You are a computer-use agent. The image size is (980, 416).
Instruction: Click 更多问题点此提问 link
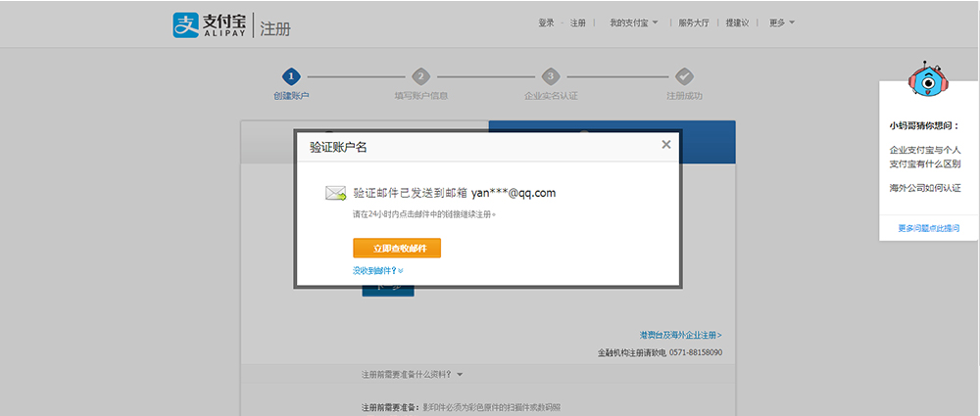pos(928,228)
